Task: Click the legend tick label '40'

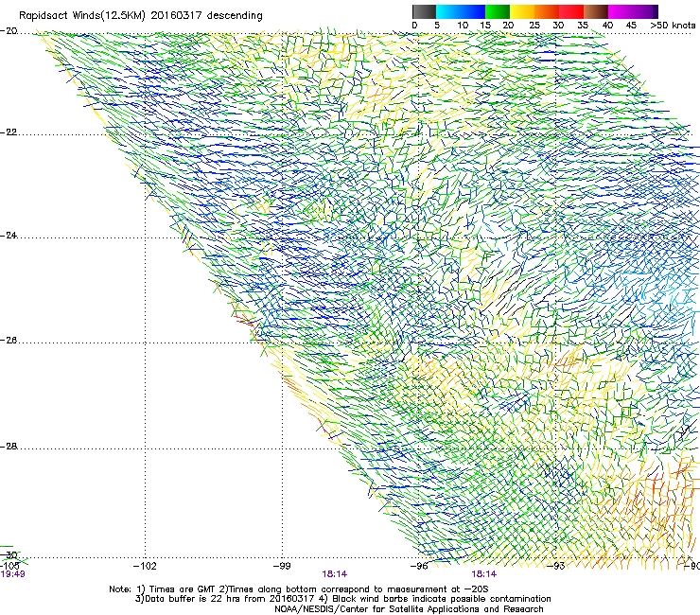Action: point(607,26)
